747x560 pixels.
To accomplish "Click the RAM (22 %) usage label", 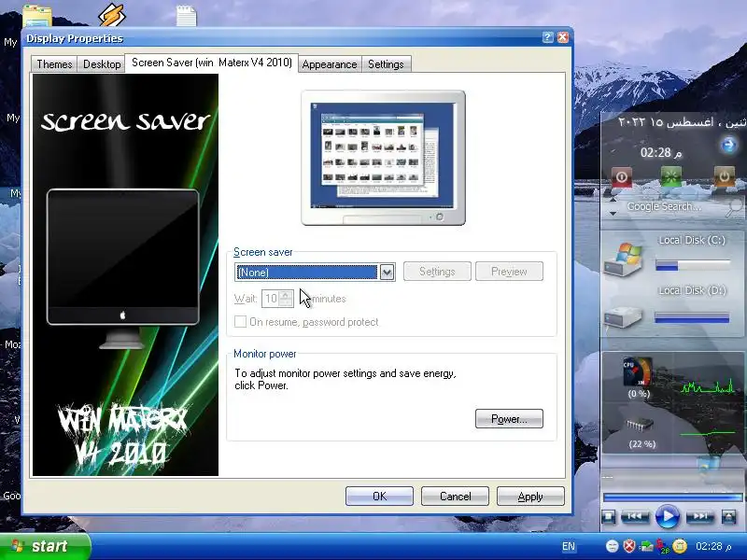I will [x=641, y=444].
